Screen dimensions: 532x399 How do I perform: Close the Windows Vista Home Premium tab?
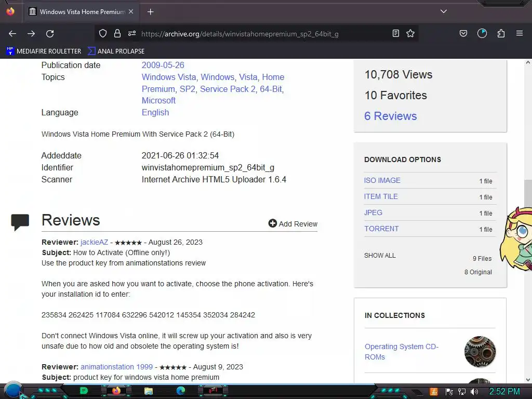tap(131, 11)
